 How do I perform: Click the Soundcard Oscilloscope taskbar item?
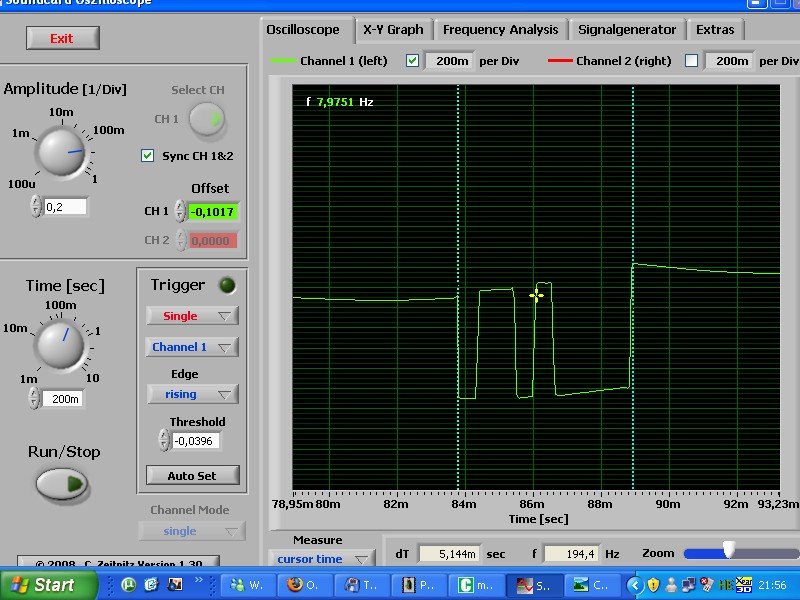(534, 585)
